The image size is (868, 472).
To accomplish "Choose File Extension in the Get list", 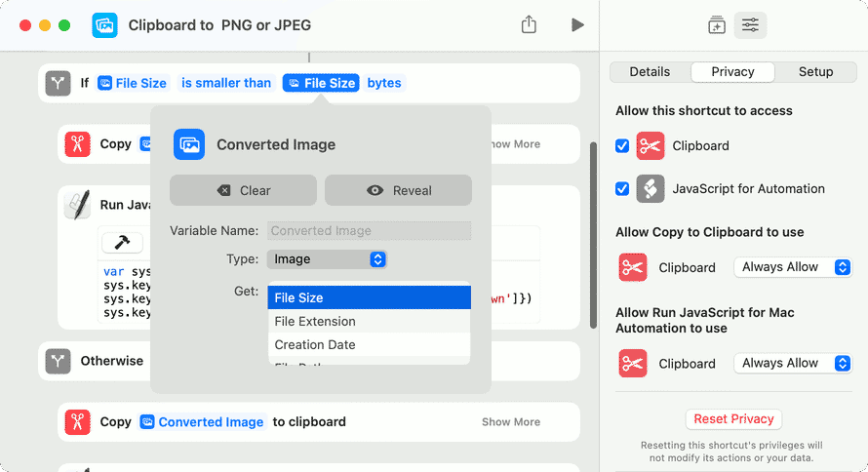I will pyautogui.click(x=370, y=321).
